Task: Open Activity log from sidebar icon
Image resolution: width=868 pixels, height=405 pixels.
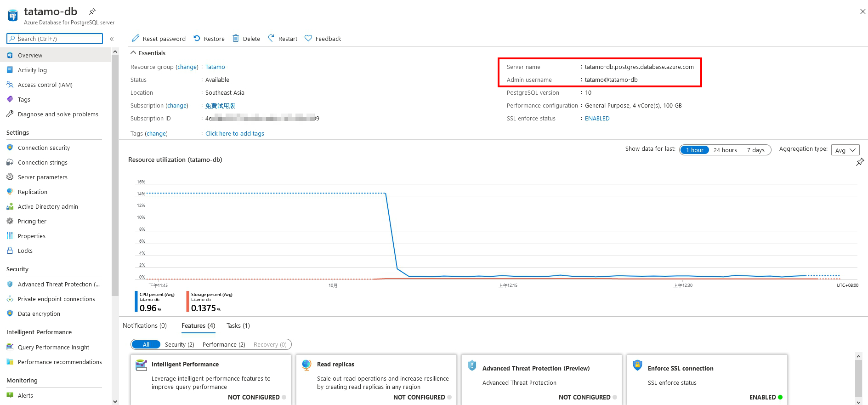Action: (x=10, y=70)
